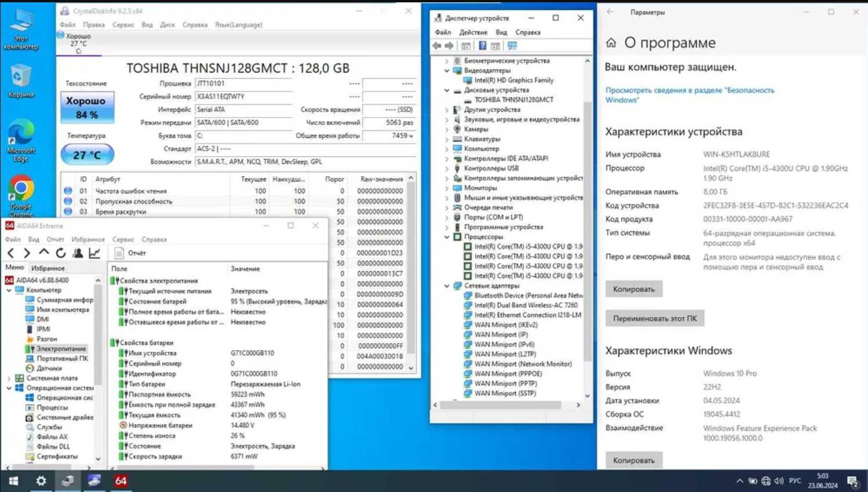
Task: Collapse Дисковые устройства in Device Manager
Action: pyautogui.click(x=447, y=90)
